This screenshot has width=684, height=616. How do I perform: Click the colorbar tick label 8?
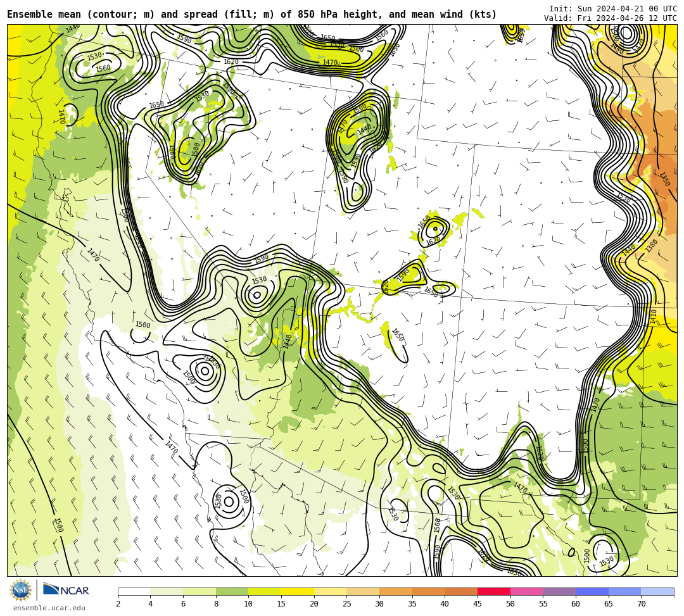pos(216,604)
